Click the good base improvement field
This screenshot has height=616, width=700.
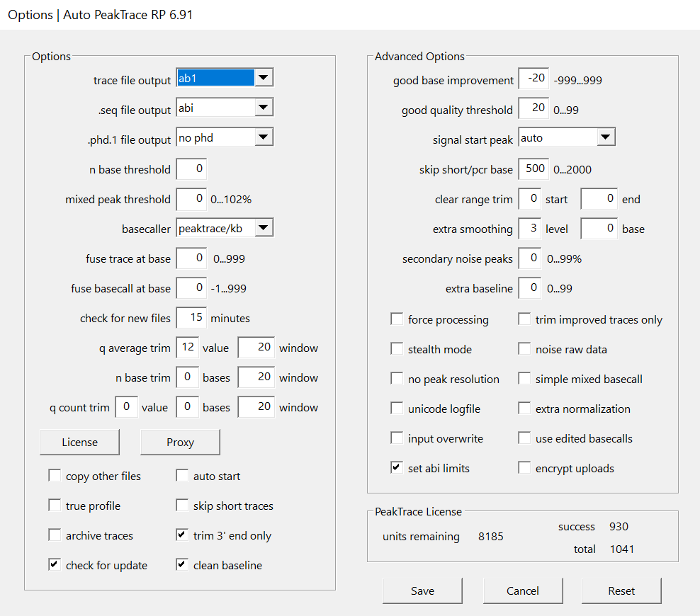[534, 79]
